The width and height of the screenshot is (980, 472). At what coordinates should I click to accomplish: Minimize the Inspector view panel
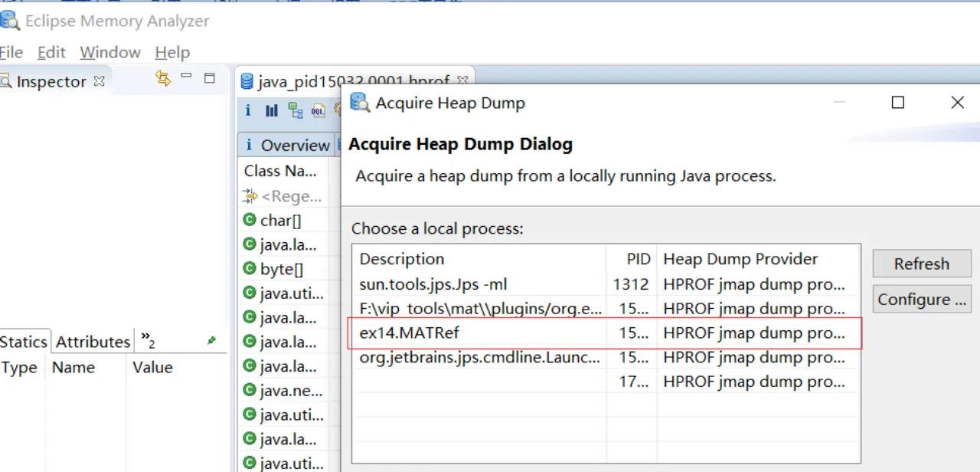[186, 75]
